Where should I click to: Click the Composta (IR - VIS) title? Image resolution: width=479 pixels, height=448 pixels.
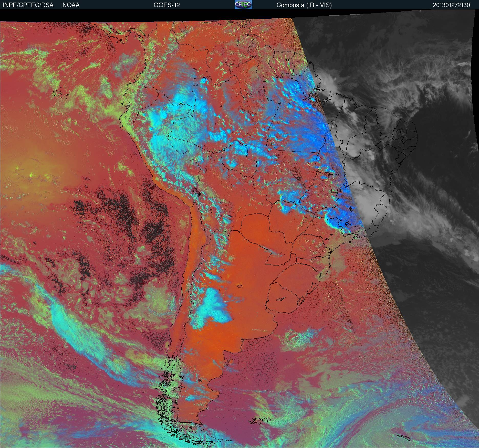point(304,5)
